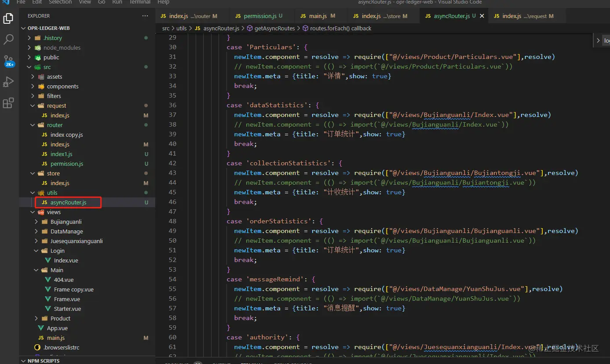Expand the node_modules folder

coord(87,47)
